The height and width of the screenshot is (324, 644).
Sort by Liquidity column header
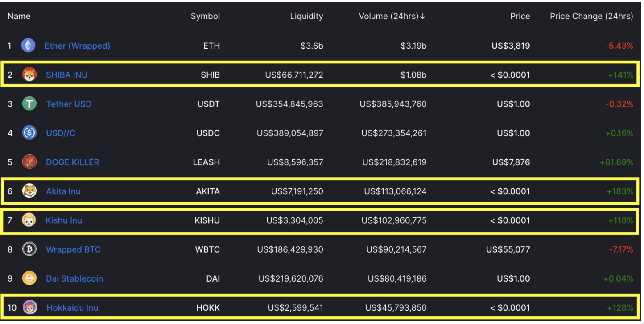click(306, 17)
